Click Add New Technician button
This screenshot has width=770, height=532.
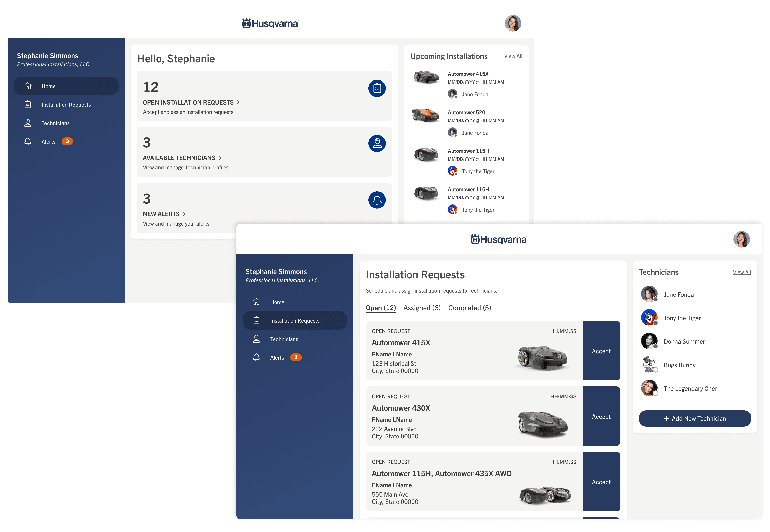695,419
